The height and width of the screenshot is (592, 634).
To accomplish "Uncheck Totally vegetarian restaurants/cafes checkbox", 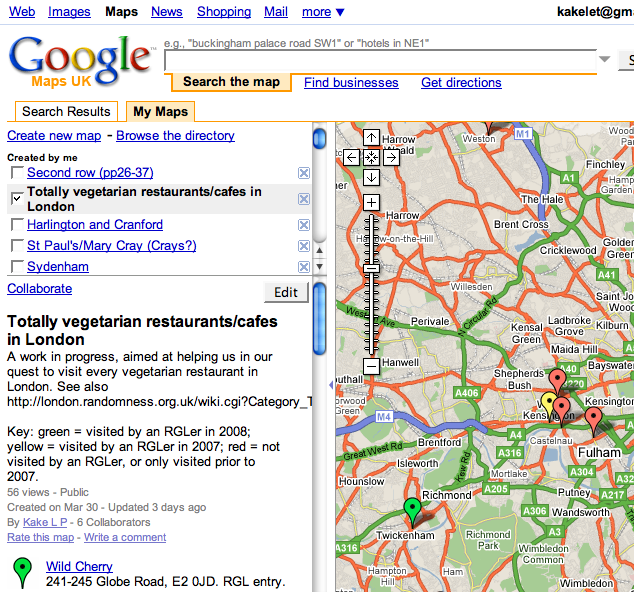I will pos(17,199).
